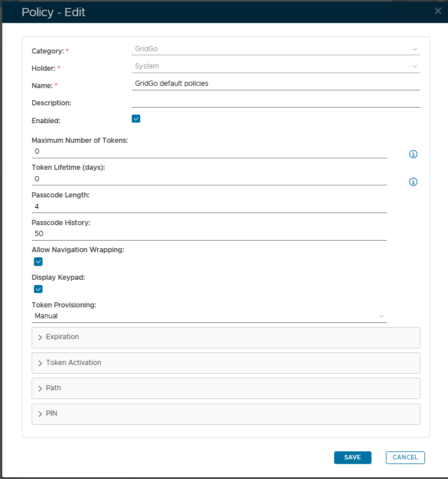
Task: Click the Save button
Action: [353, 458]
